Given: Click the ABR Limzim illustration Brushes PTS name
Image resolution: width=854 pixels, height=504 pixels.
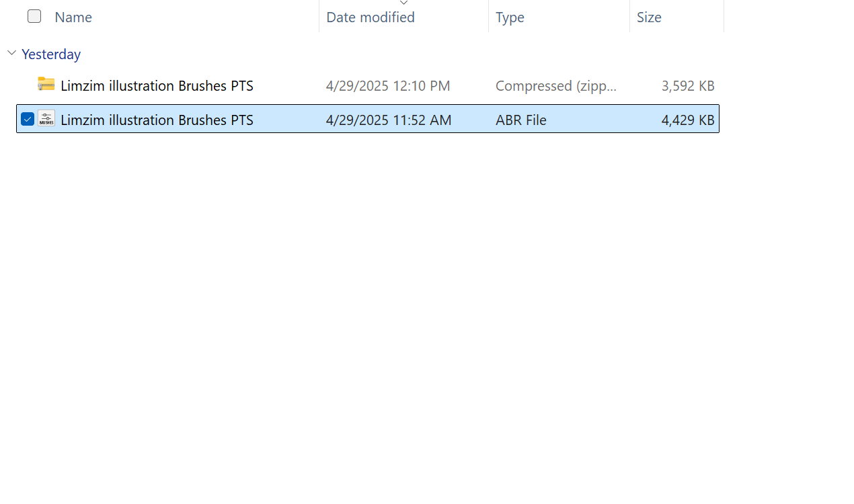Looking at the screenshot, I should click(x=157, y=120).
